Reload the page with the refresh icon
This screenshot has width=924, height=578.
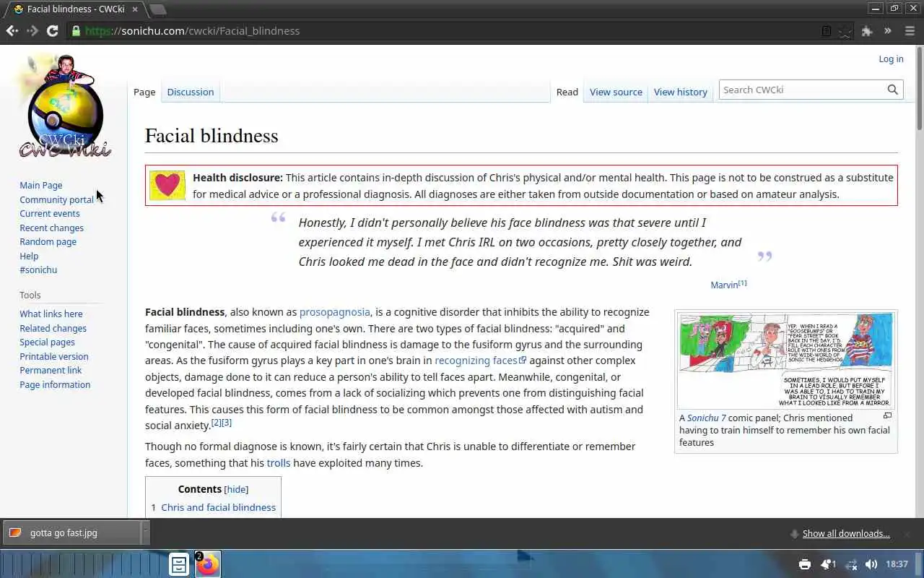(x=52, y=30)
